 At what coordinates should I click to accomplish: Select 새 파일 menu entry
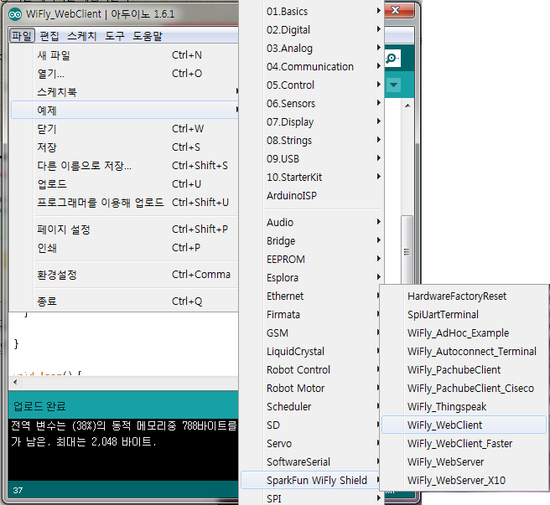(x=125, y=55)
